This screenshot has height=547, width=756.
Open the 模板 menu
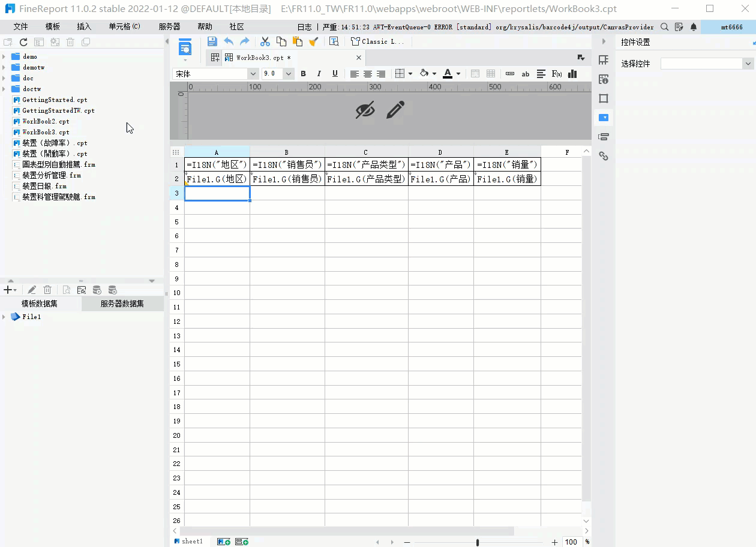click(x=52, y=27)
